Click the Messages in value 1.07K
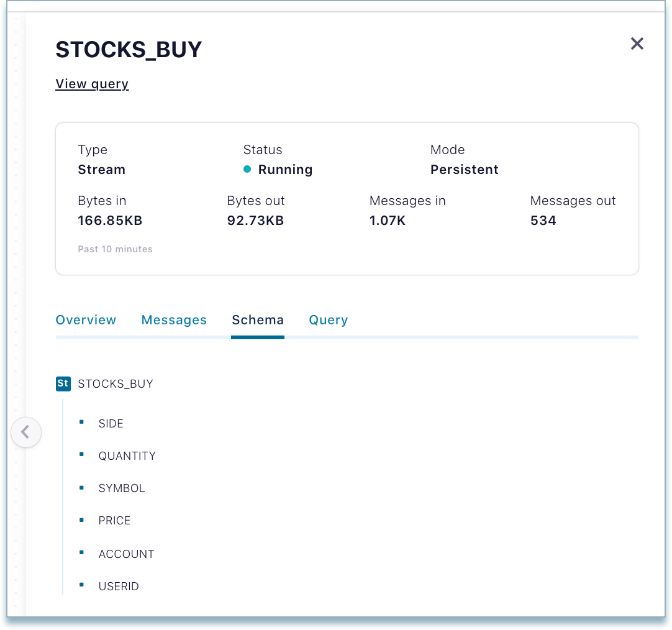The image size is (672, 630). [388, 221]
